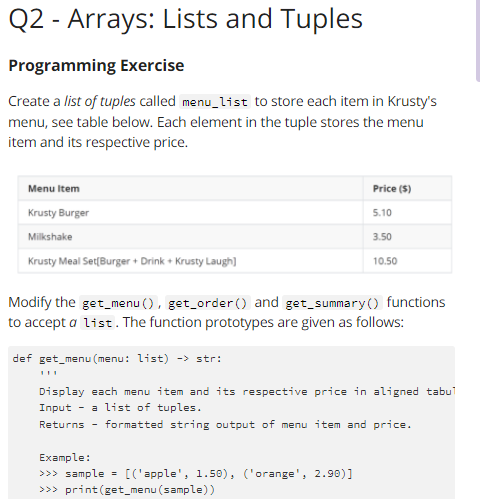Click the inline code 'get_menu()'
The image size is (480, 499).
pos(118,303)
